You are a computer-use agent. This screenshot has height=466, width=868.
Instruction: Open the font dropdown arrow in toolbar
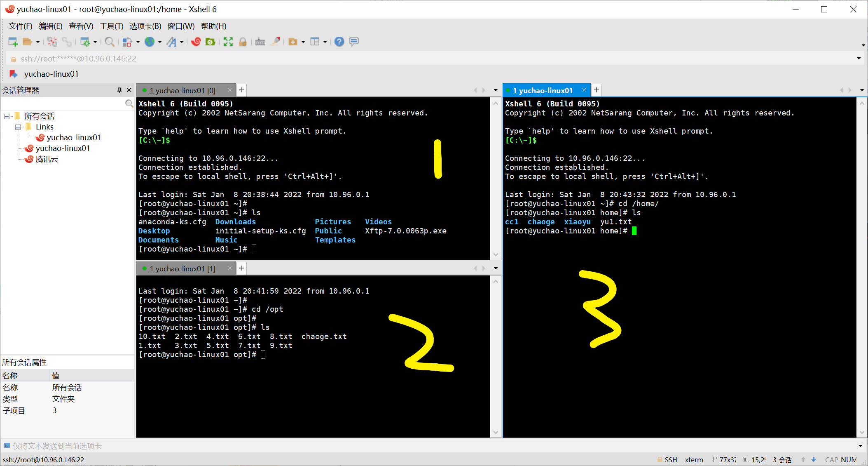click(x=182, y=42)
